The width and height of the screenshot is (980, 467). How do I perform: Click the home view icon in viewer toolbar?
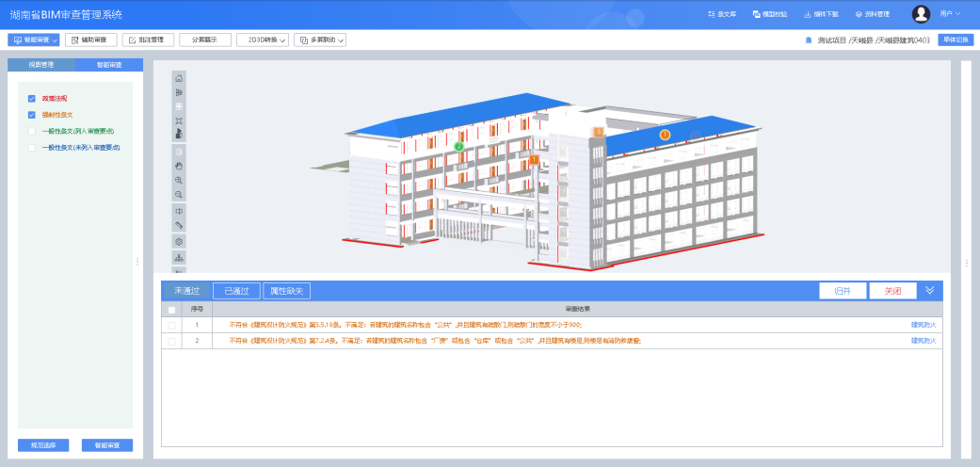(x=179, y=78)
